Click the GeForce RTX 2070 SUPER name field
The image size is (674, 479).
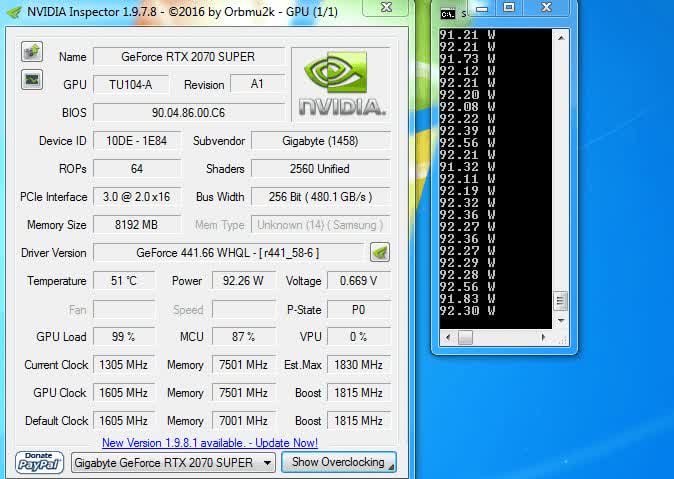[x=189, y=57]
